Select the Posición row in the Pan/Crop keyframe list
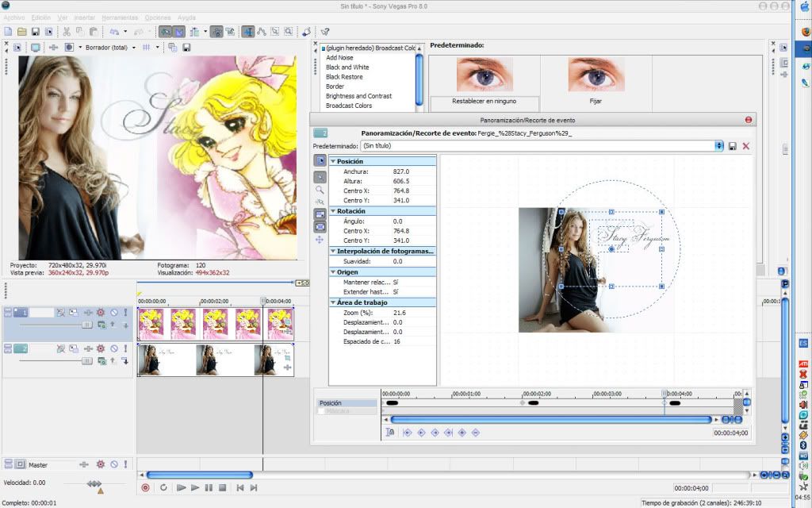 pos(347,402)
